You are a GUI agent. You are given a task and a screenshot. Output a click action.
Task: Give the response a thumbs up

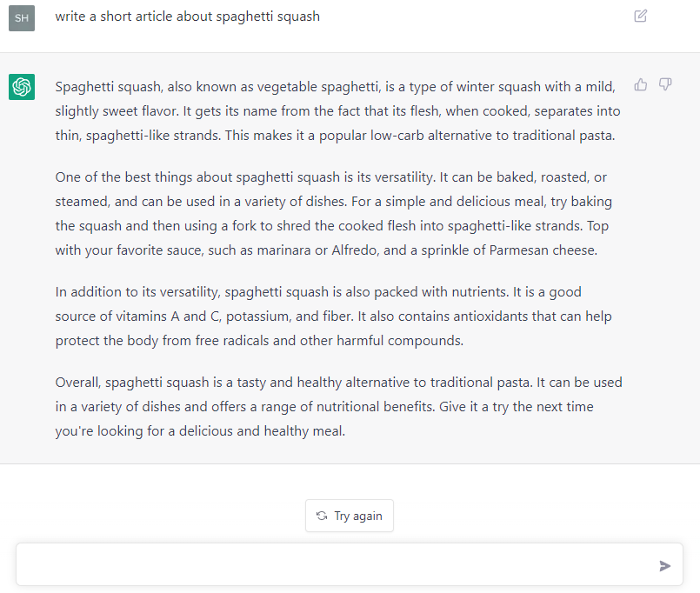[641, 84]
